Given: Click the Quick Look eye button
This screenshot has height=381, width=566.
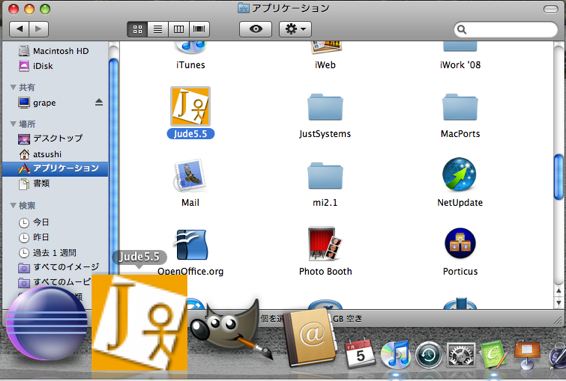Looking at the screenshot, I should [256, 29].
